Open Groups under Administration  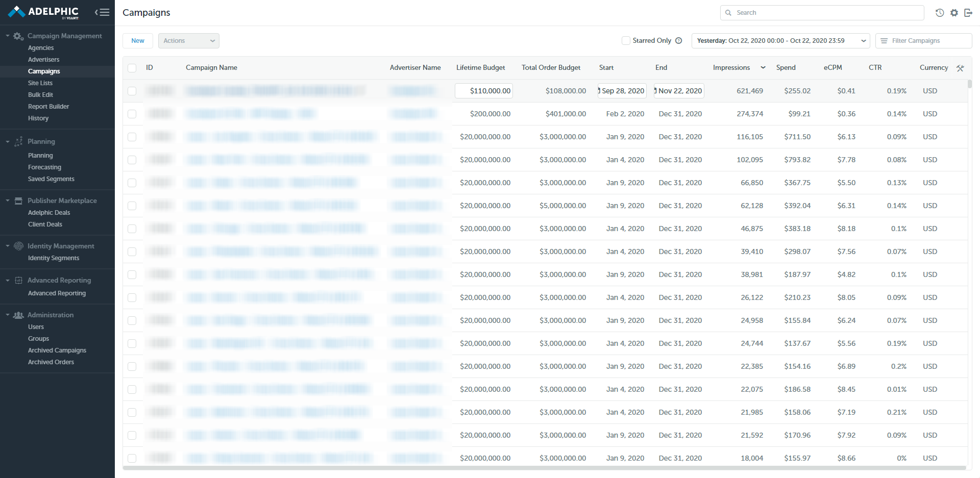pos(38,339)
